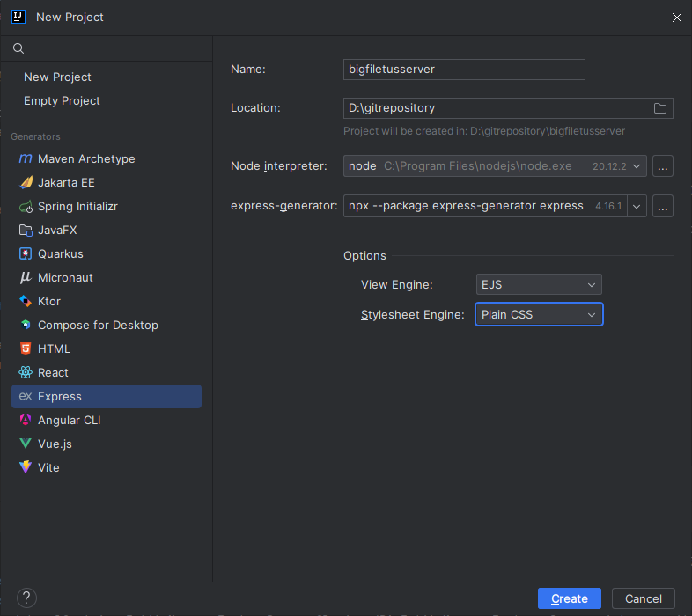Browse for location with folder icon
Image resolution: width=692 pixels, height=616 pixels.
[x=659, y=108]
